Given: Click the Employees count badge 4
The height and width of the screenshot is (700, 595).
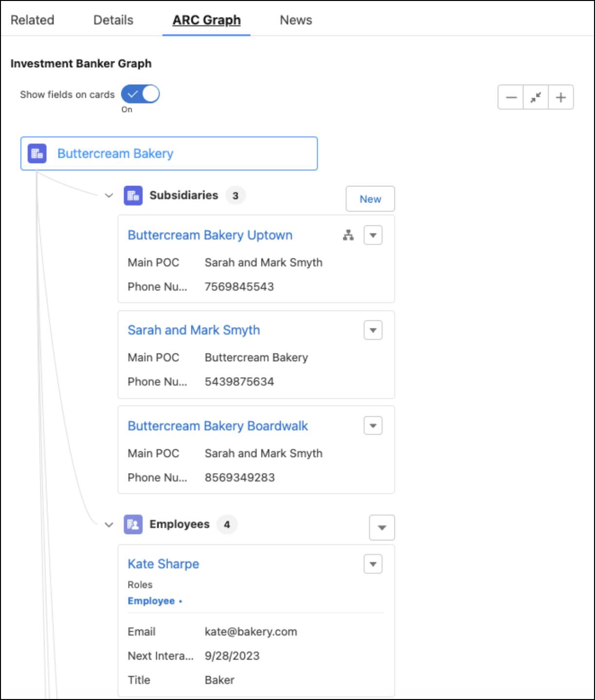Looking at the screenshot, I should pos(226,525).
